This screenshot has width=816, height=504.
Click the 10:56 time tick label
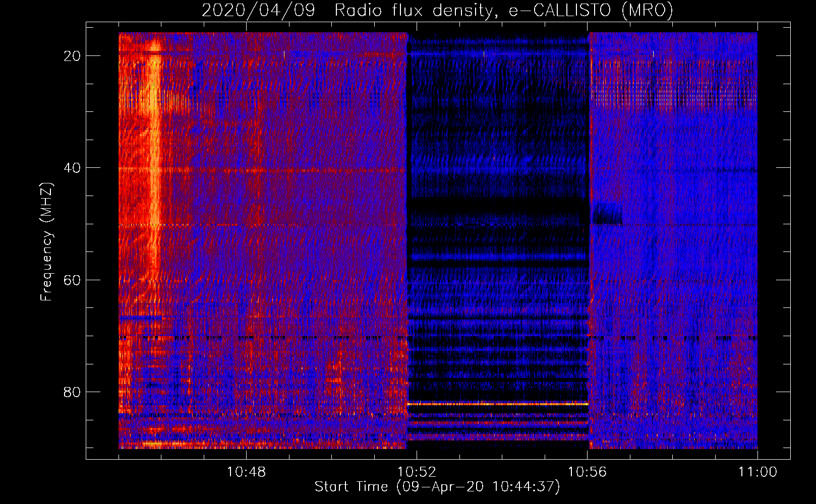tap(587, 472)
